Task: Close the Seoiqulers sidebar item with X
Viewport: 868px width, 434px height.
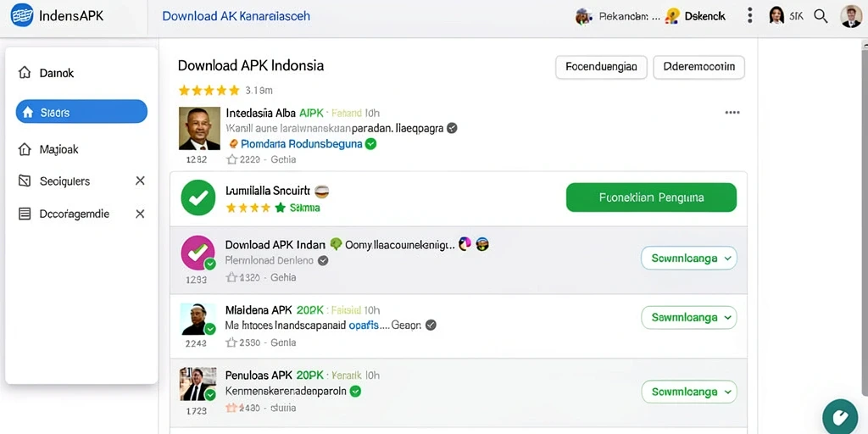Action: [x=140, y=181]
